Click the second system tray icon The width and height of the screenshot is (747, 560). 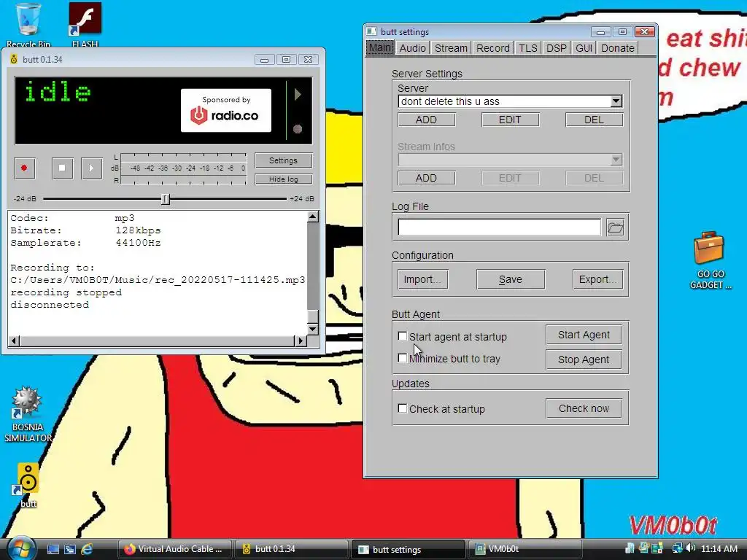pyautogui.click(x=643, y=548)
